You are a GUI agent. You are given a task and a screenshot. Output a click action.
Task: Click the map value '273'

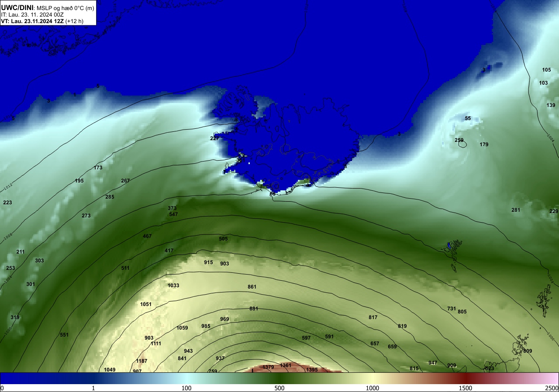click(x=86, y=216)
